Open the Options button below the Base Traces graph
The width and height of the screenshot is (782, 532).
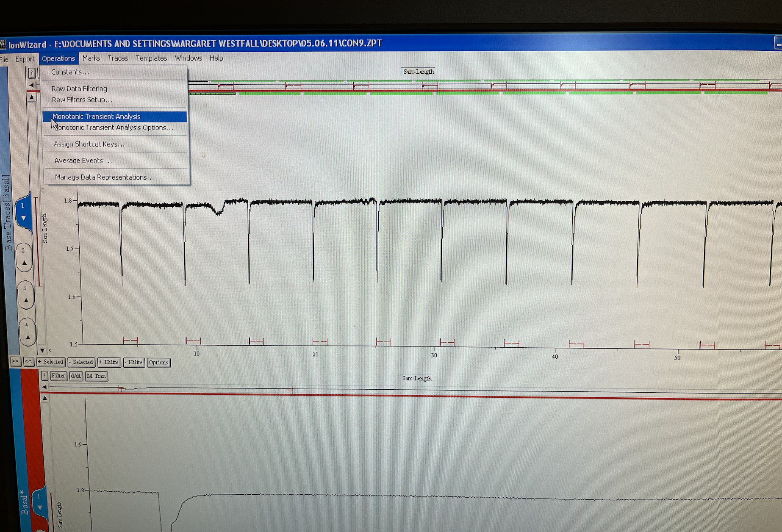click(x=158, y=363)
